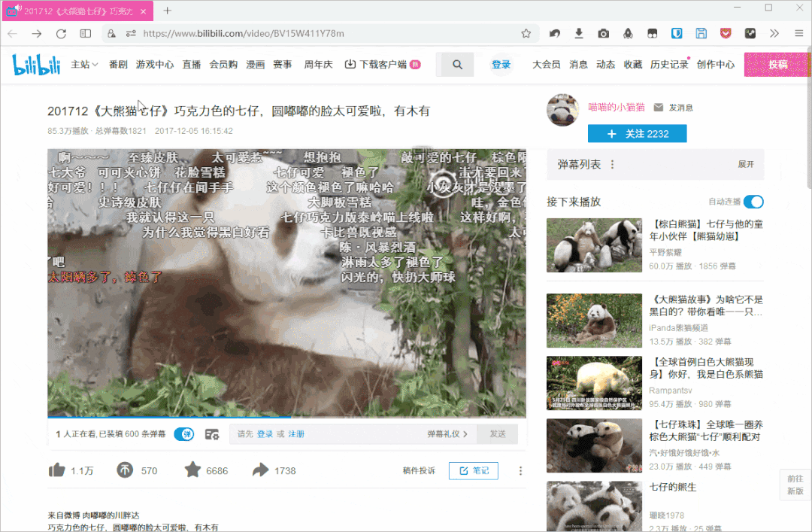Screen dimensions: 812x532
Task: Click 注册 register link in danmaku bar
Action: (296, 434)
